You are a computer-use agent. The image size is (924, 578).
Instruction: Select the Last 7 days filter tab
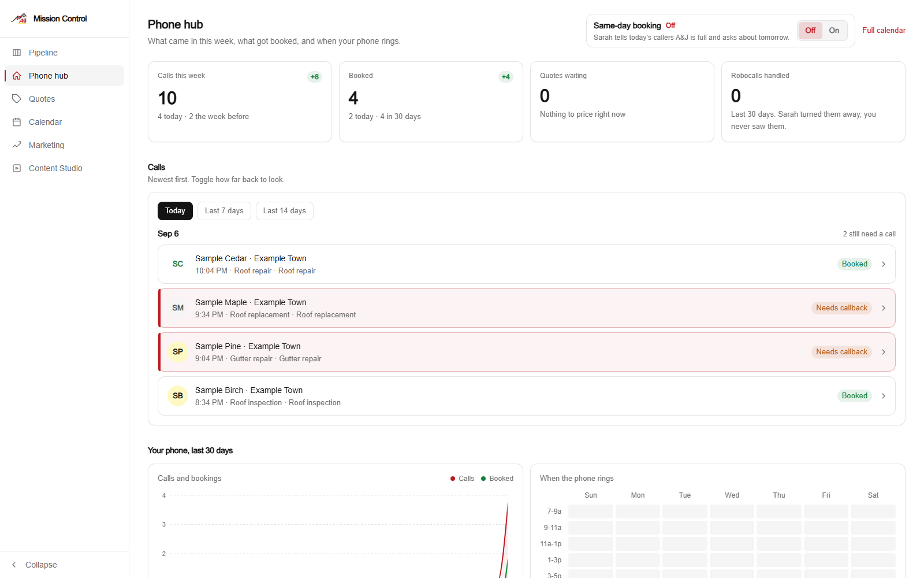pos(224,211)
